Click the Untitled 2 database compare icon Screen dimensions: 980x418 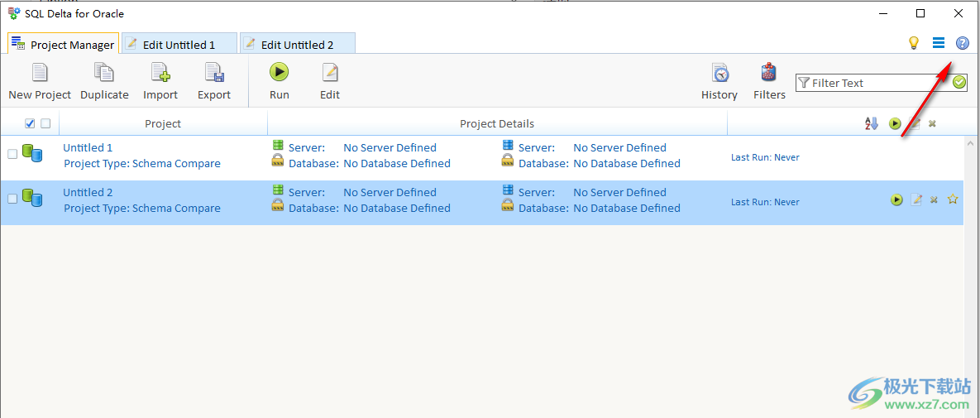[x=32, y=199]
